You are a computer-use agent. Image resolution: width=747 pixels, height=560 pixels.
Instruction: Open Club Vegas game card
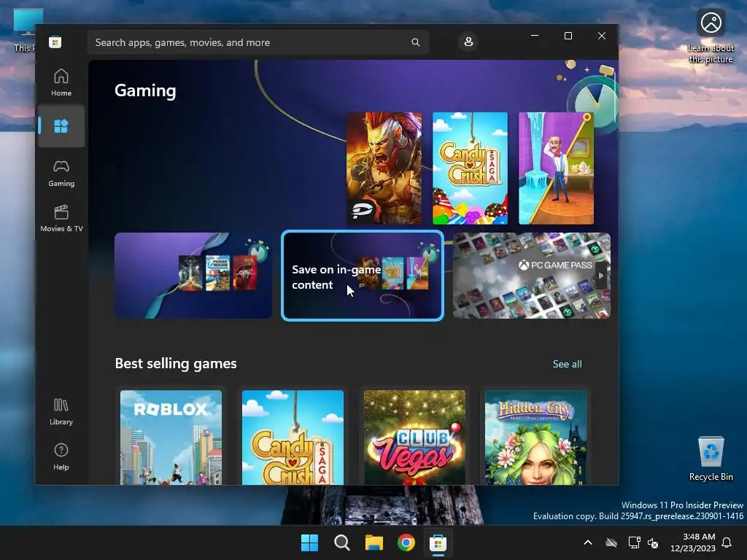414,437
